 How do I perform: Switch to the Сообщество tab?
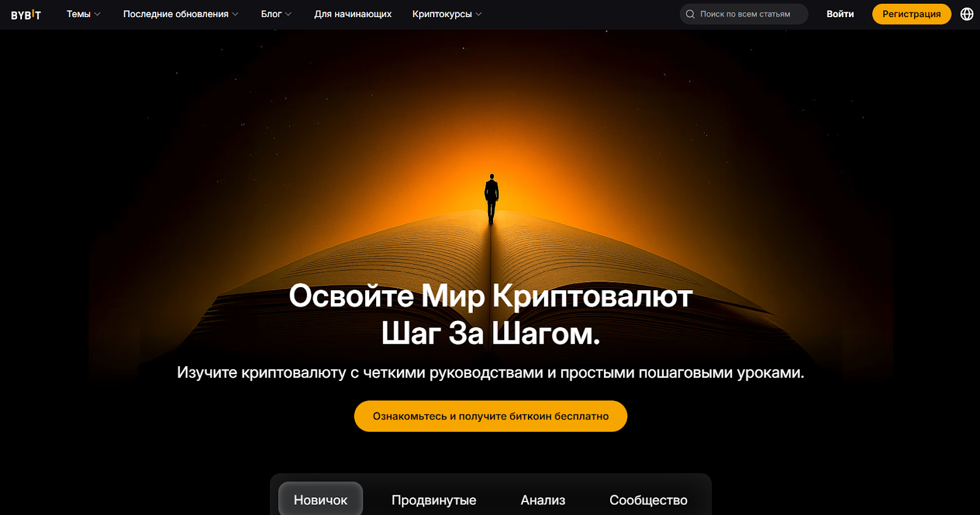tap(648, 500)
